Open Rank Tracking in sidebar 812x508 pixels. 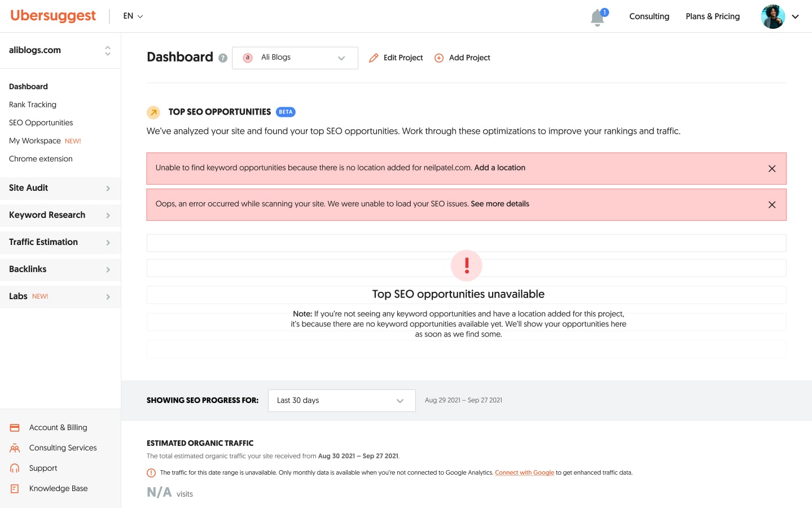pyautogui.click(x=33, y=104)
